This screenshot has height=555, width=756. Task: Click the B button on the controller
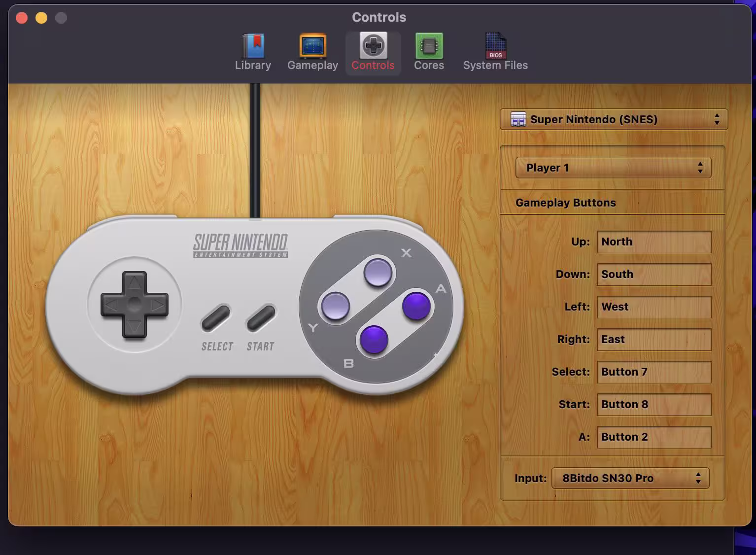[374, 340]
